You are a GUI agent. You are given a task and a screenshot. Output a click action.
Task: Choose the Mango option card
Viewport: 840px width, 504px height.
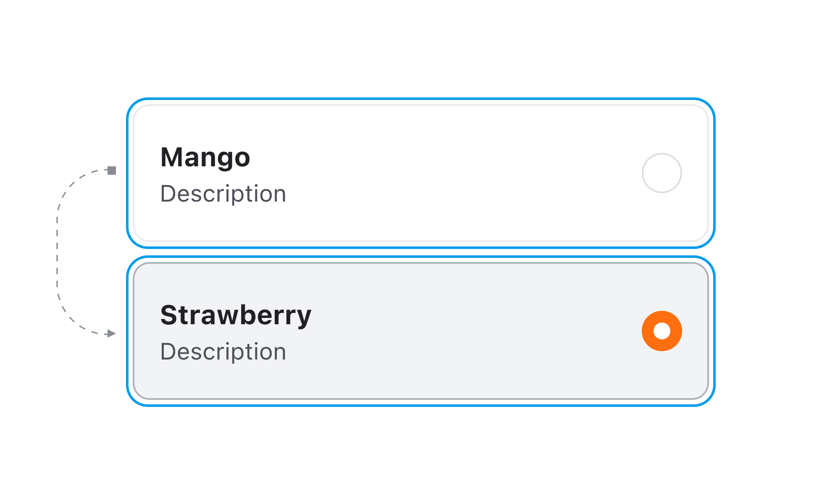coord(420,173)
